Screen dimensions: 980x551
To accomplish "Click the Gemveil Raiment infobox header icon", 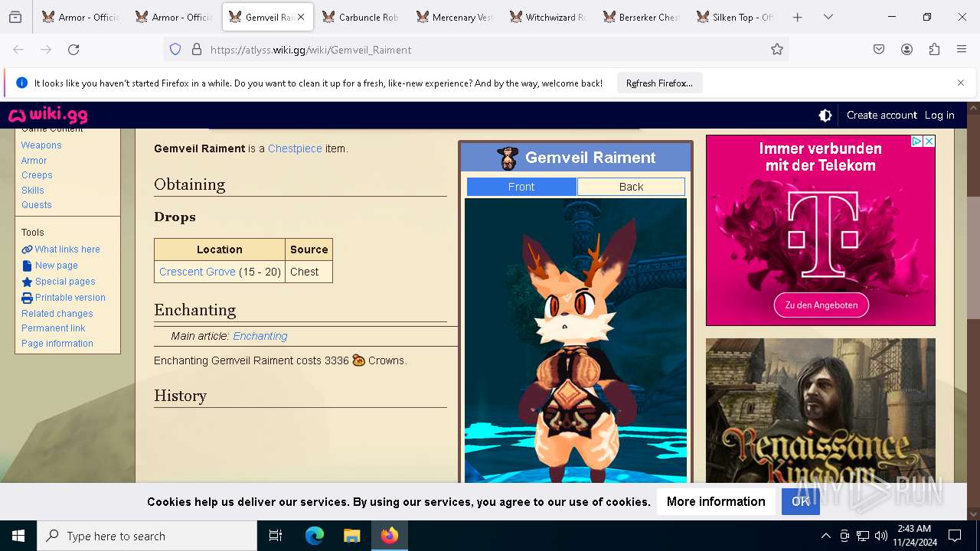I will pyautogui.click(x=508, y=158).
